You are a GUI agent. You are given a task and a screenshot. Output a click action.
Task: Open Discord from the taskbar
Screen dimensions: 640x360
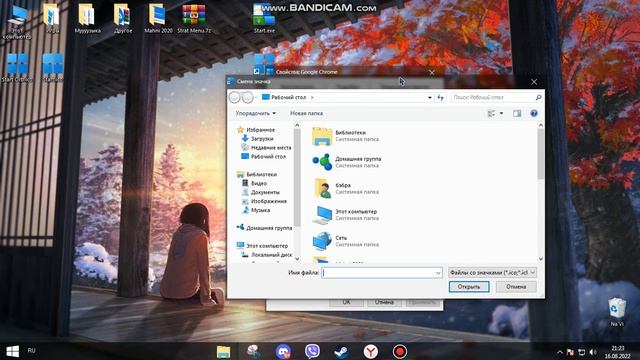pyautogui.click(x=283, y=351)
